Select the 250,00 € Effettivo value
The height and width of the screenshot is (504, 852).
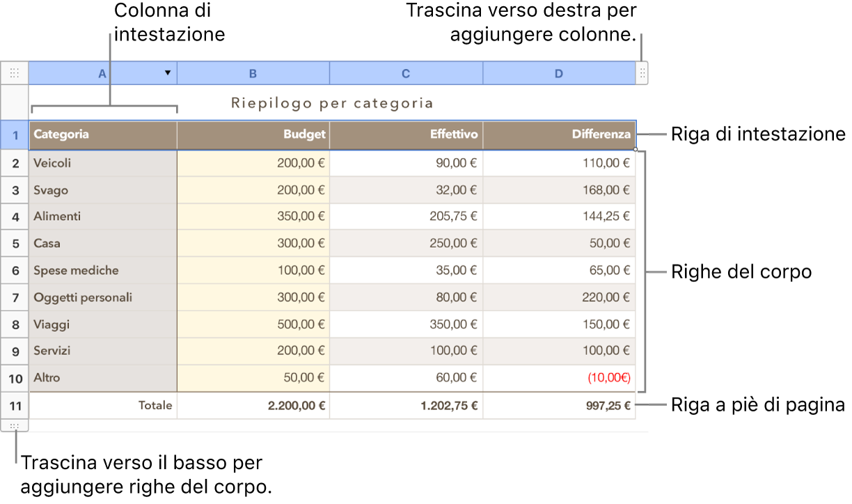(406, 244)
